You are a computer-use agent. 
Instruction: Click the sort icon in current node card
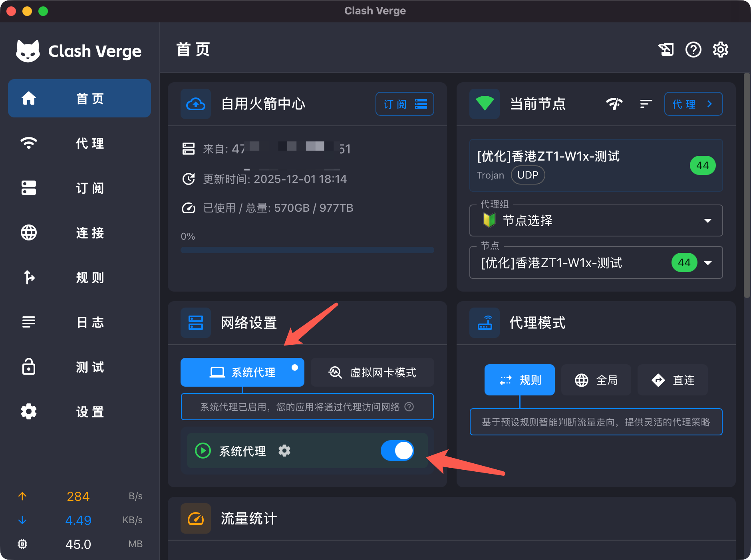pos(646,104)
